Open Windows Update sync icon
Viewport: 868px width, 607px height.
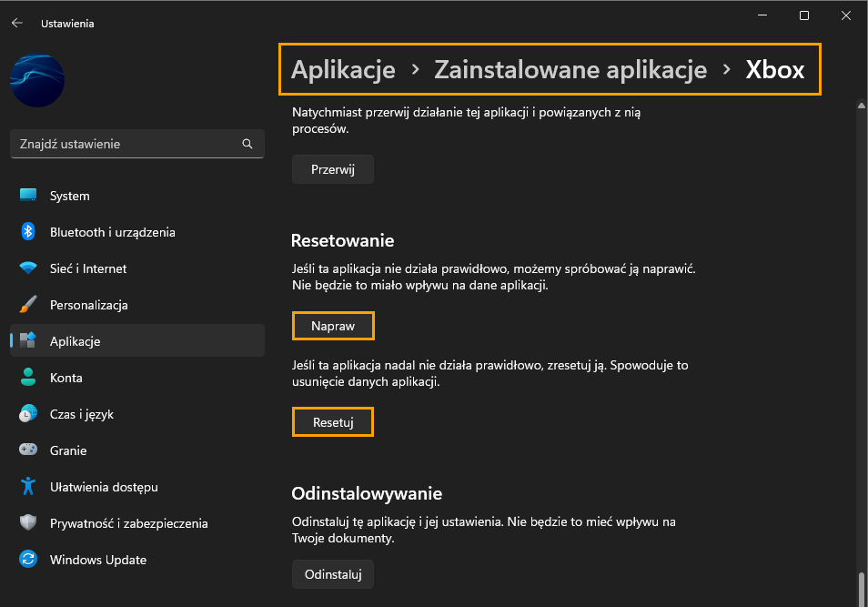click(28, 560)
